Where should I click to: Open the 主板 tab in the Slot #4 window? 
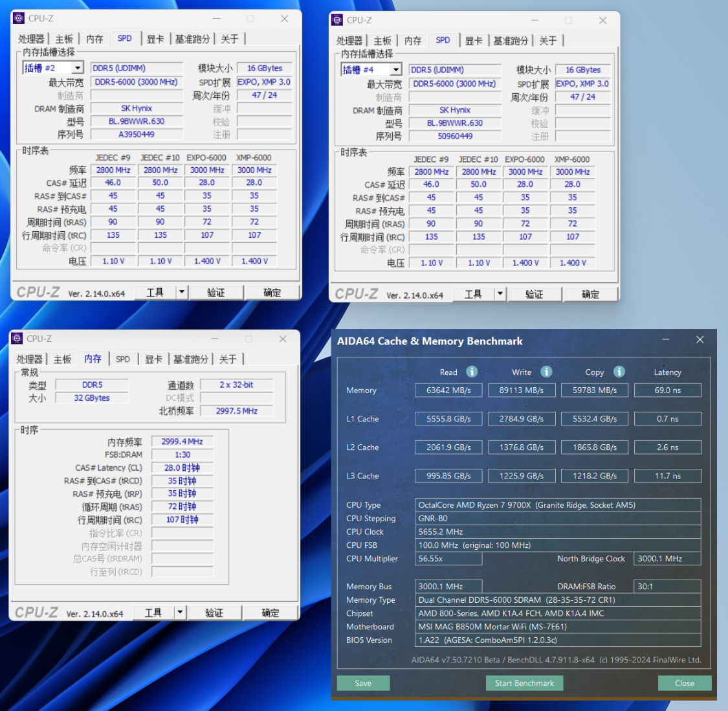point(382,41)
